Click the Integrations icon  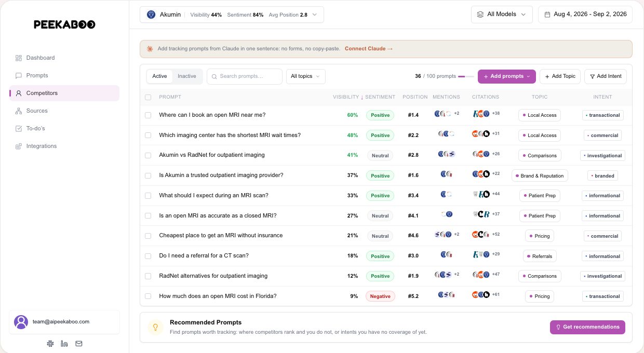click(x=19, y=146)
